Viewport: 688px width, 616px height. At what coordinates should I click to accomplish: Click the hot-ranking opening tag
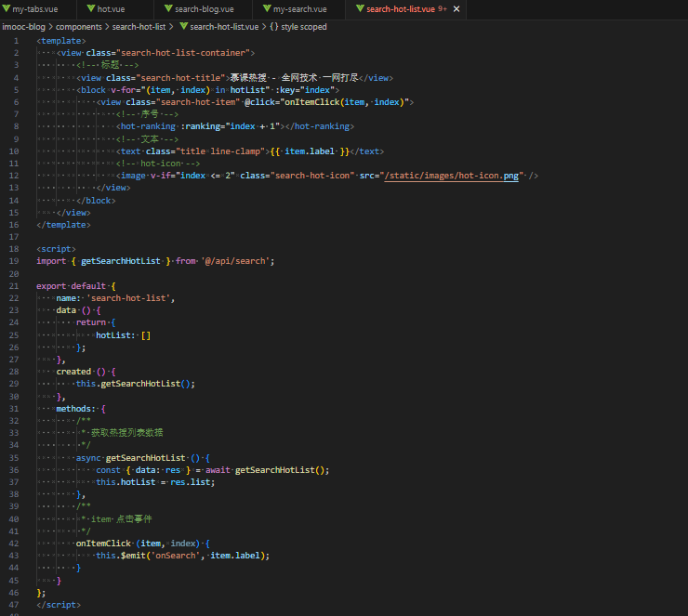coord(148,126)
